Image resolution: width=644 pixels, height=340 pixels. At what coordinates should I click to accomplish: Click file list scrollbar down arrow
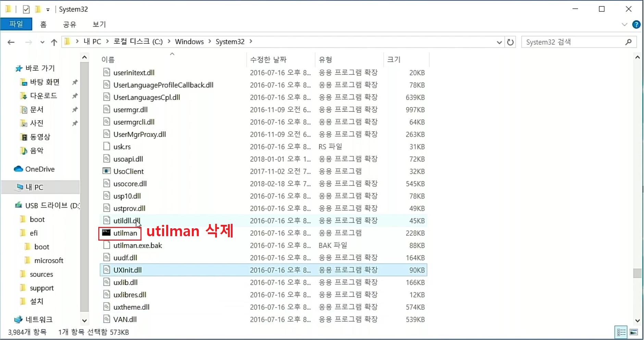[x=637, y=321]
